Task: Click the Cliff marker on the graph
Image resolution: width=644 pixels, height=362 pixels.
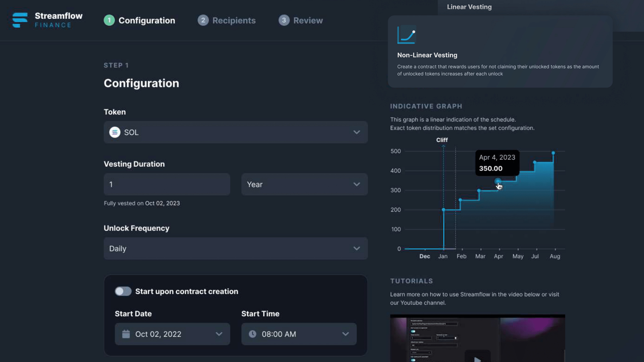Action: coord(442,140)
